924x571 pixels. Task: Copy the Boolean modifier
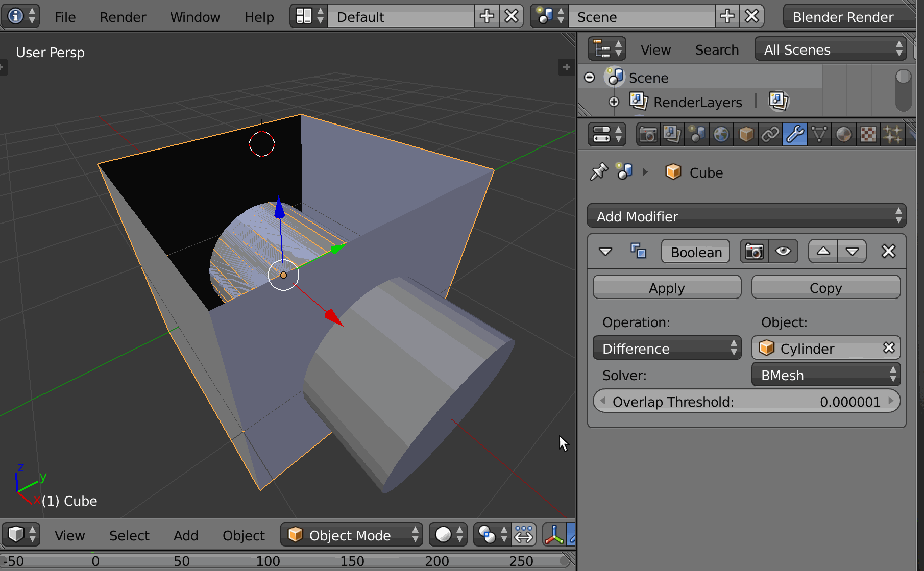click(825, 287)
